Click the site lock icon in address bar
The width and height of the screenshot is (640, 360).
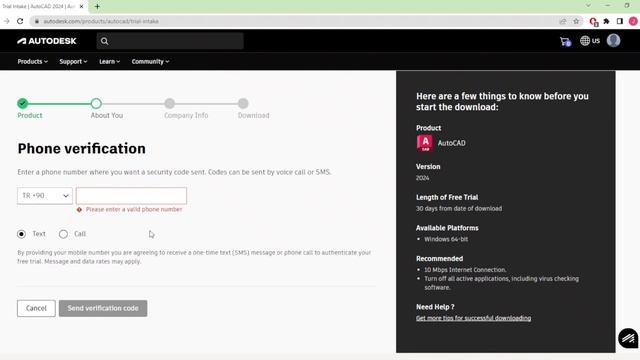[37, 21]
